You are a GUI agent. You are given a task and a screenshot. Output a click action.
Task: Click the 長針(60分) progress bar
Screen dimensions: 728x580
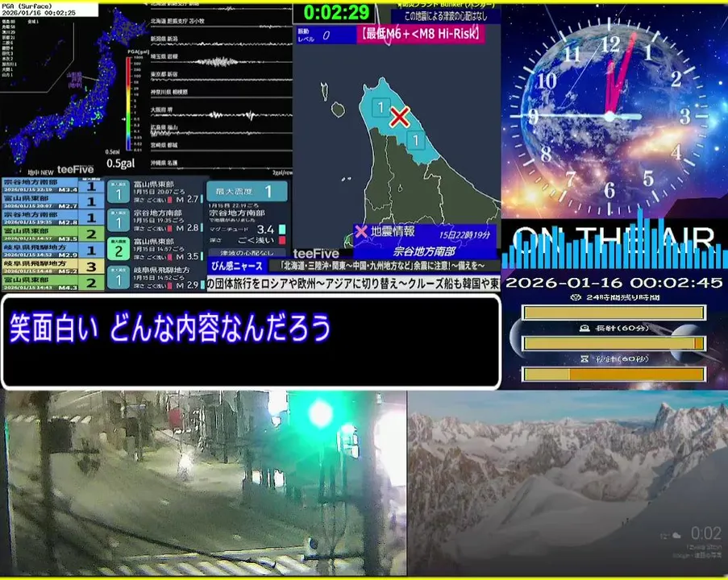coord(614,343)
